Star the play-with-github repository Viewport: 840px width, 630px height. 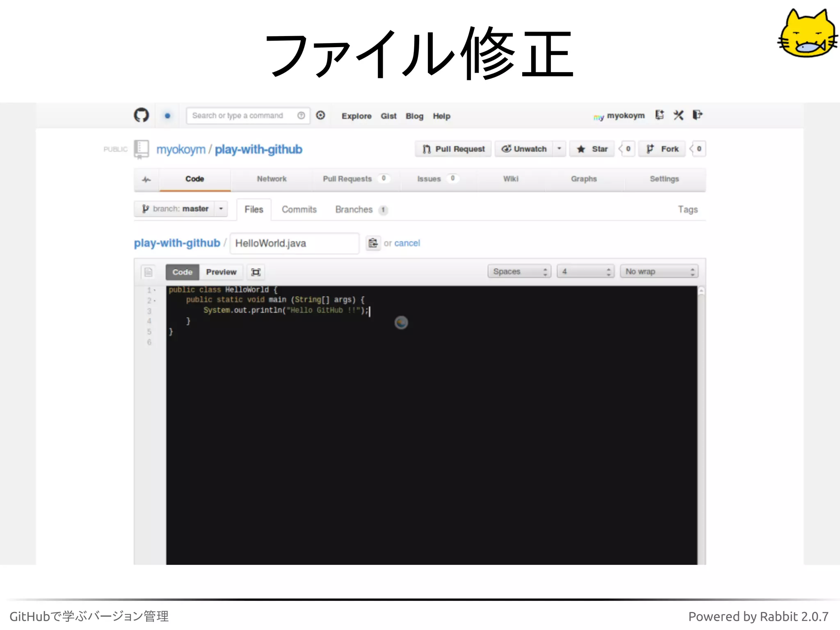click(x=592, y=149)
